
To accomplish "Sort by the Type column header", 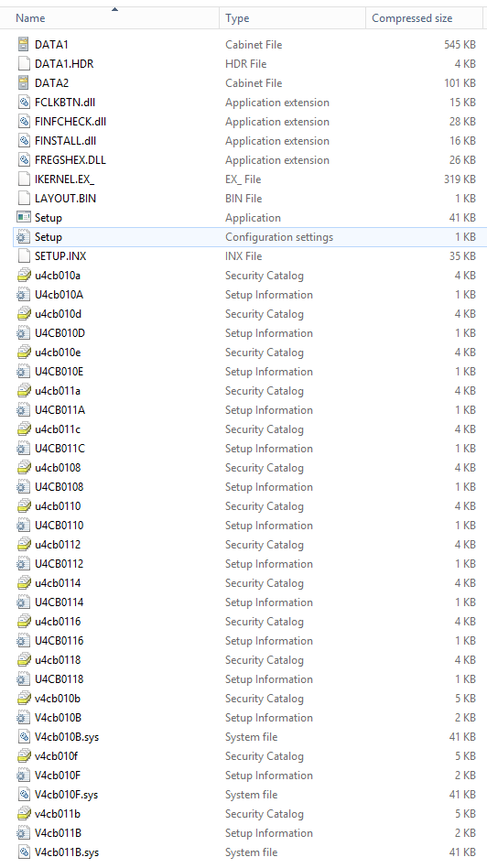I will click(237, 18).
